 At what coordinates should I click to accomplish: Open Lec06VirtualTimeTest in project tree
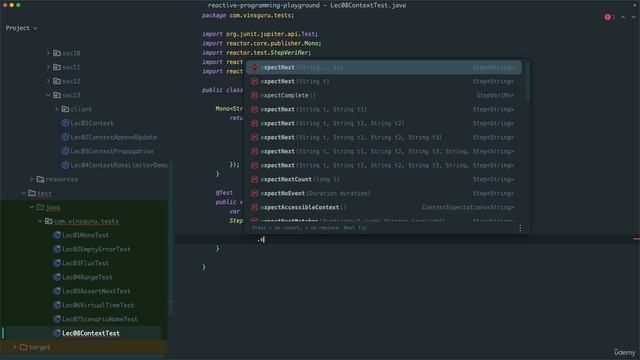click(98, 305)
